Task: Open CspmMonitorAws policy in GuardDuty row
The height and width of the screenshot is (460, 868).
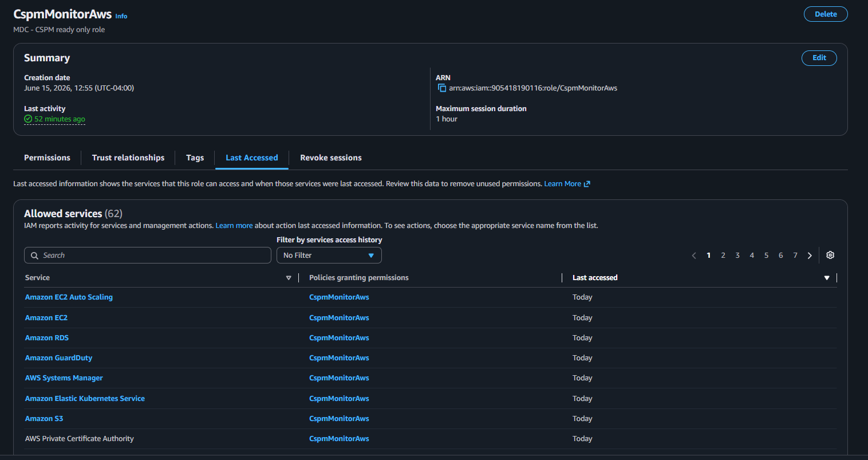Action: (339, 358)
